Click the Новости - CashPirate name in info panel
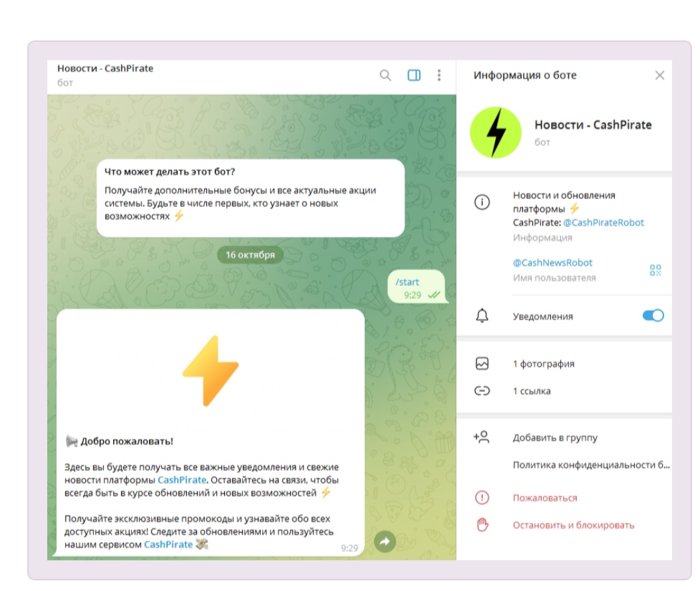 593,124
